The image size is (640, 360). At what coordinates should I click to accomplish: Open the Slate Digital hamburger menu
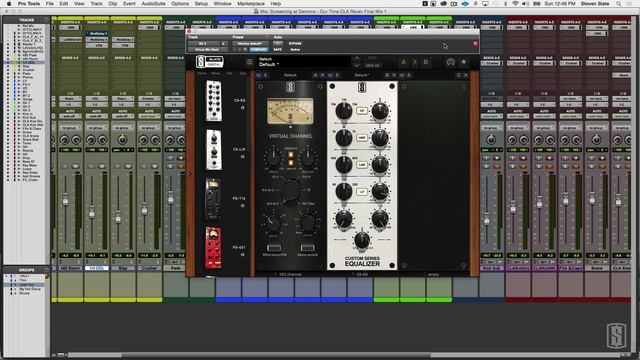click(x=249, y=62)
